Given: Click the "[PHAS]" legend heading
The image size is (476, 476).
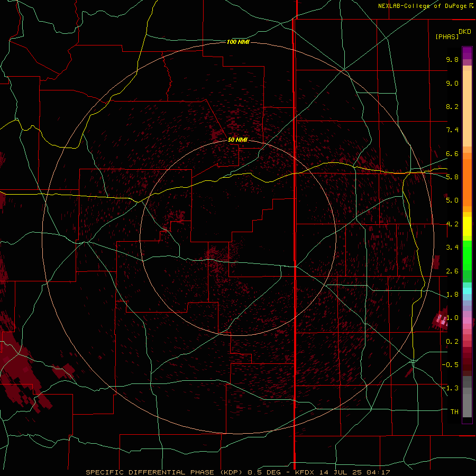Looking at the screenshot, I should coord(447,36).
